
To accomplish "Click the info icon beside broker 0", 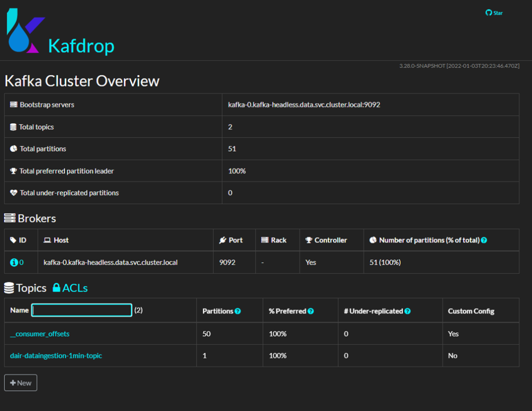I will point(14,262).
